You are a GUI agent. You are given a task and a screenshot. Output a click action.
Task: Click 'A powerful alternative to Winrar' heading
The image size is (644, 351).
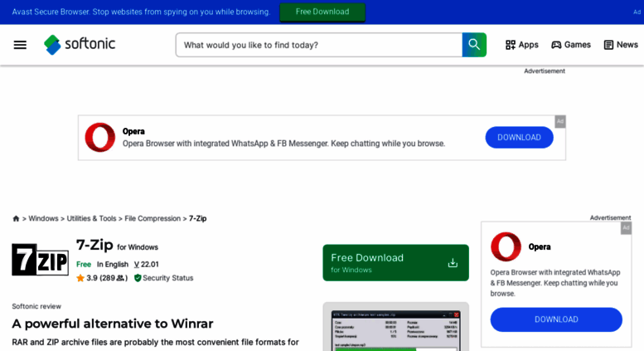click(113, 324)
